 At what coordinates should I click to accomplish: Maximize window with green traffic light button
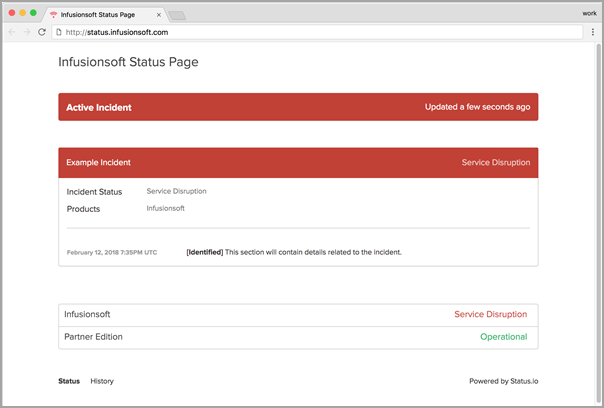tap(33, 13)
